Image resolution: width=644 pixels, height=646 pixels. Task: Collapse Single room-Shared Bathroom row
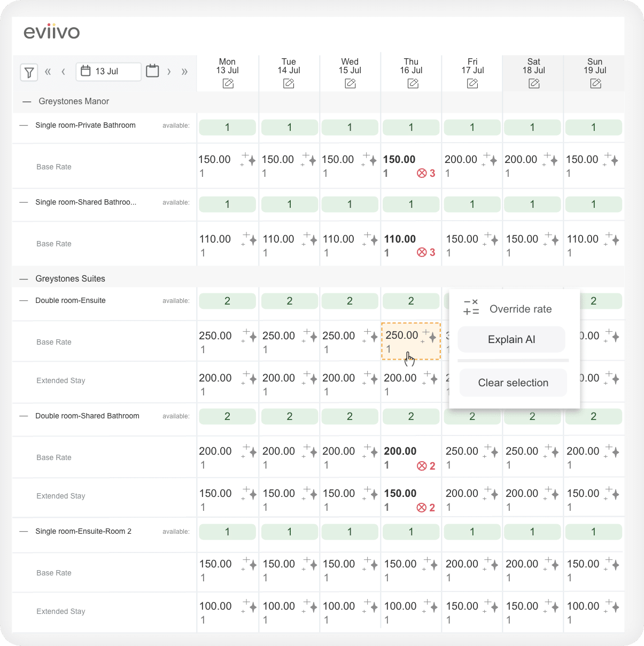24,203
